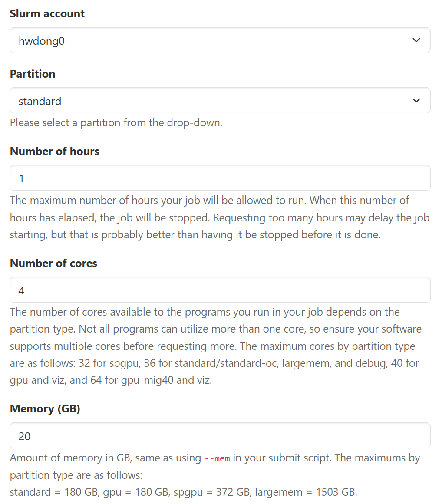This screenshot has height=504, width=442.
Task: Click the Slurm account dropdown chevron arrow
Action: coord(416,40)
